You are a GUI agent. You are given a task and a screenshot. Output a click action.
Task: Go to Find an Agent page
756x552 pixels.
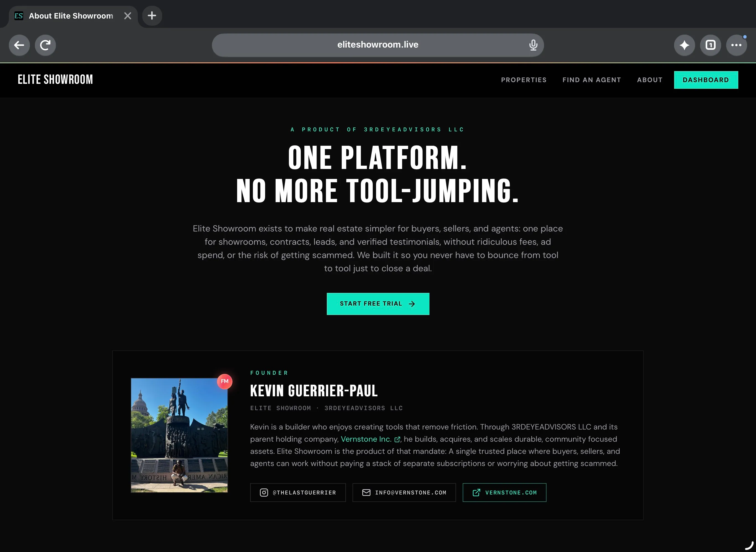[x=592, y=80]
